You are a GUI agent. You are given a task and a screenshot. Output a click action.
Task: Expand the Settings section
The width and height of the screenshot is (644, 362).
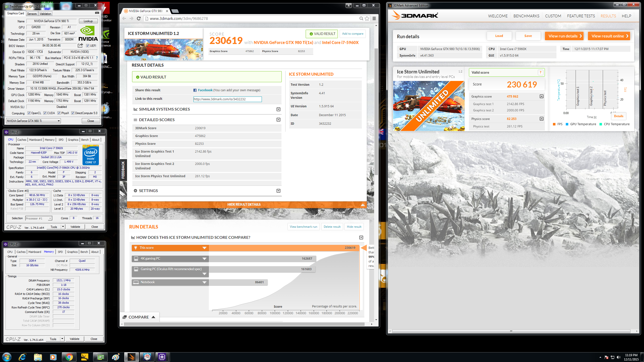278,191
